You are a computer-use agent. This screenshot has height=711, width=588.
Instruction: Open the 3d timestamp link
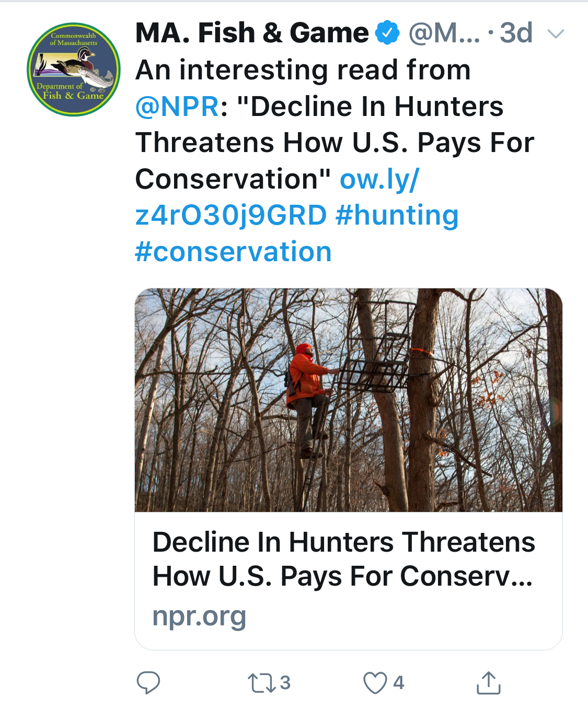point(516,33)
